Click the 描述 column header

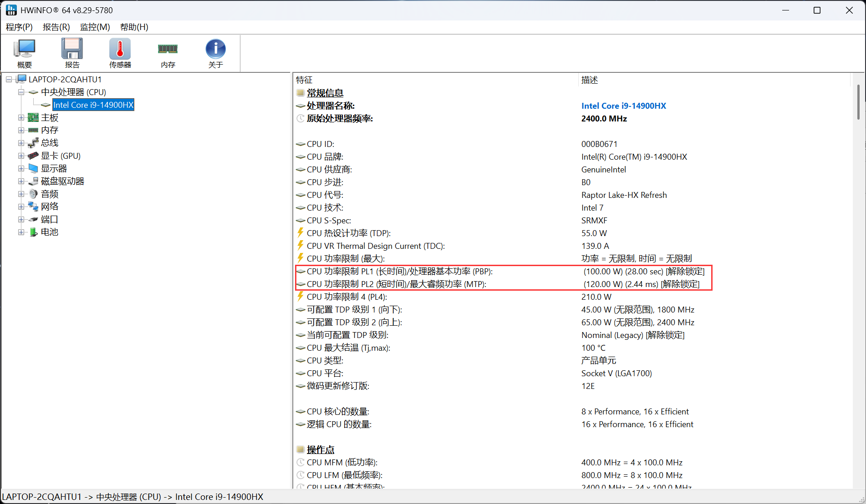point(590,80)
